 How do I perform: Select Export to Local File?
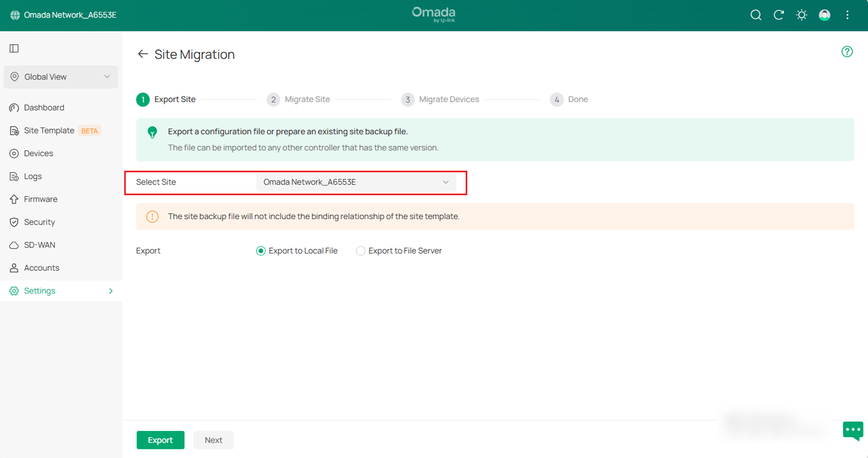(x=261, y=250)
